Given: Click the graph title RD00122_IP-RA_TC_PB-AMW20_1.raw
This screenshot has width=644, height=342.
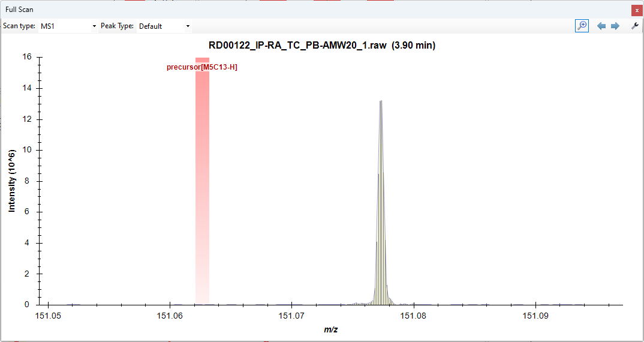Looking at the screenshot, I should [322, 46].
